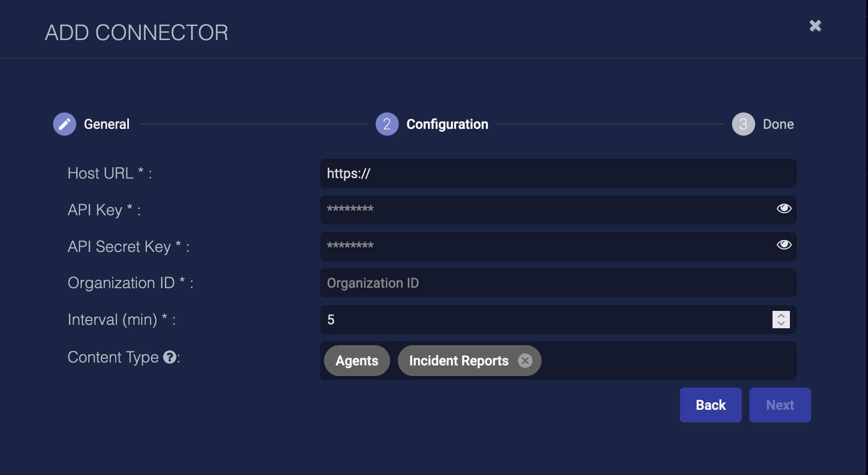
Task: Click the step 3 Done circle
Action: (x=743, y=124)
